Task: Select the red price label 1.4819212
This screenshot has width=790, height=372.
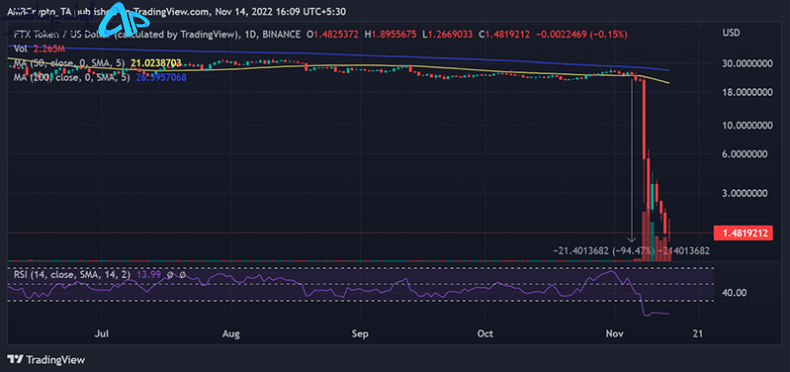Action: [743, 233]
